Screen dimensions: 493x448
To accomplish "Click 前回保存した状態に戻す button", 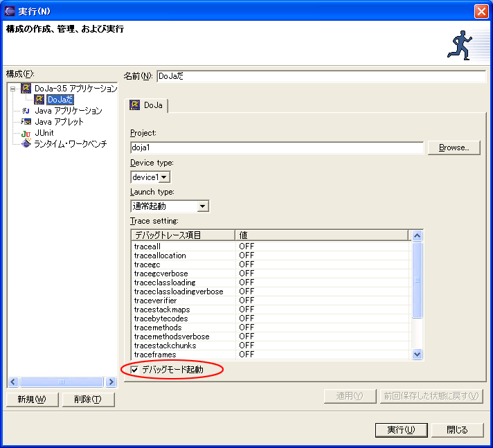I will pyautogui.click(x=431, y=396).
